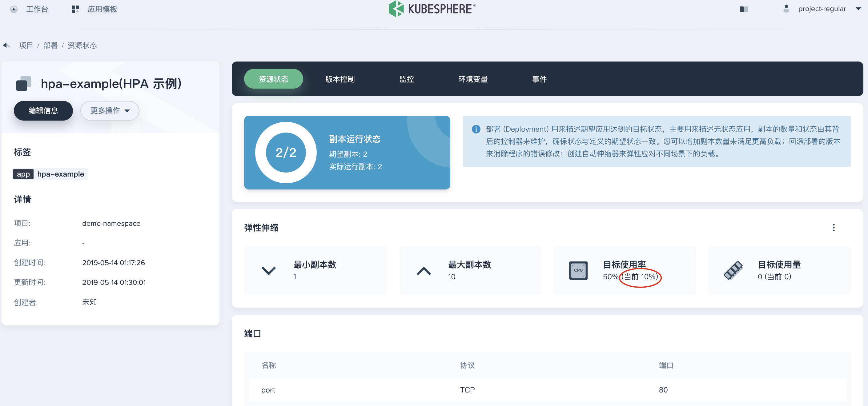Click the app hpa-example label tag
The width and height of the screenshot is (868, 406).
50,174
